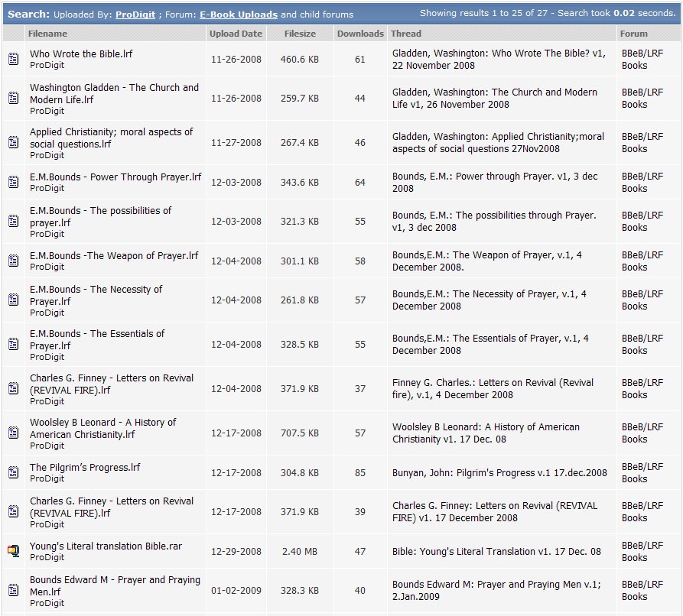
Task: Click the 2.40 MB filesize cell
Action: [300, 552]
